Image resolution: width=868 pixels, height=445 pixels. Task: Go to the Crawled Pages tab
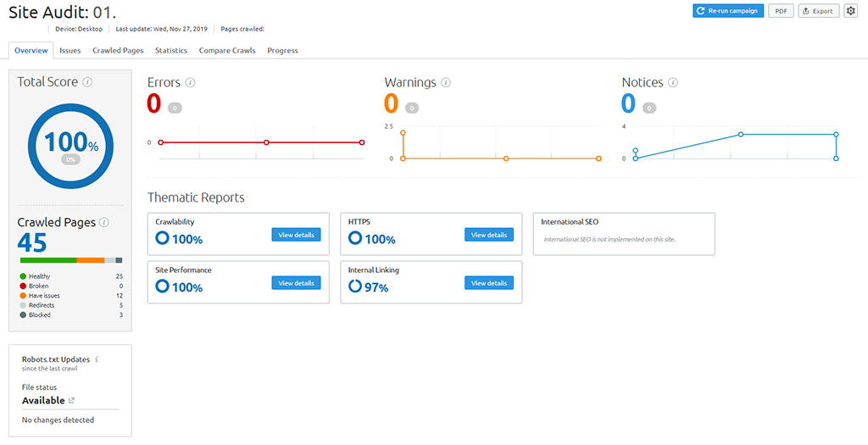coord(118,50)
